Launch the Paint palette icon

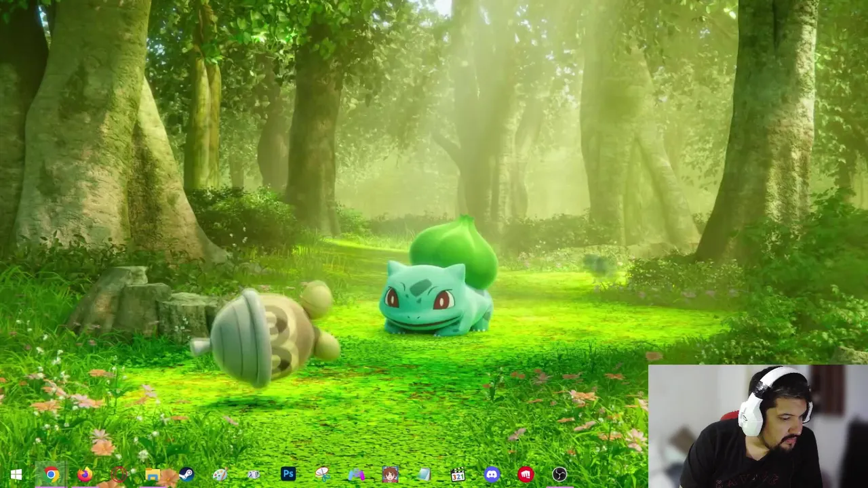[x=220, y=474]
